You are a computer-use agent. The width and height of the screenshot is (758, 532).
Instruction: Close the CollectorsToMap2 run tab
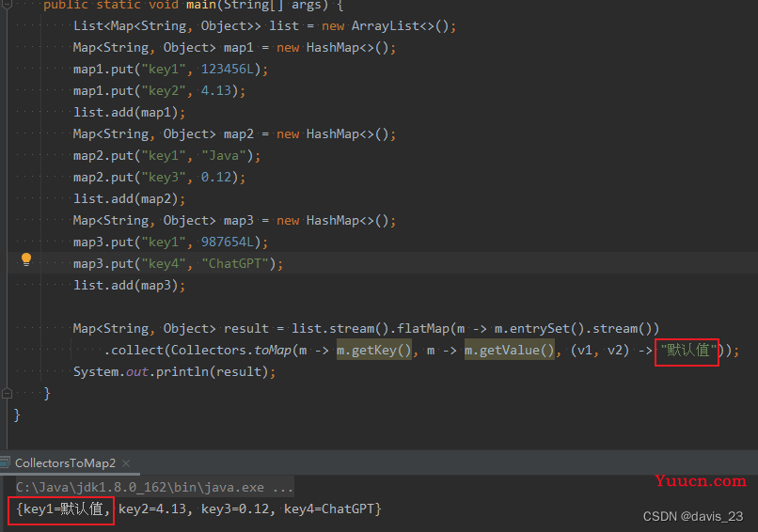point(126,463)
